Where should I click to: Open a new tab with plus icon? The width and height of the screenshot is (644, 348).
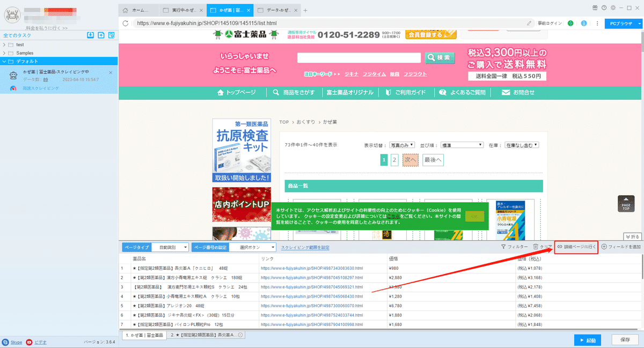pos(305,10)
